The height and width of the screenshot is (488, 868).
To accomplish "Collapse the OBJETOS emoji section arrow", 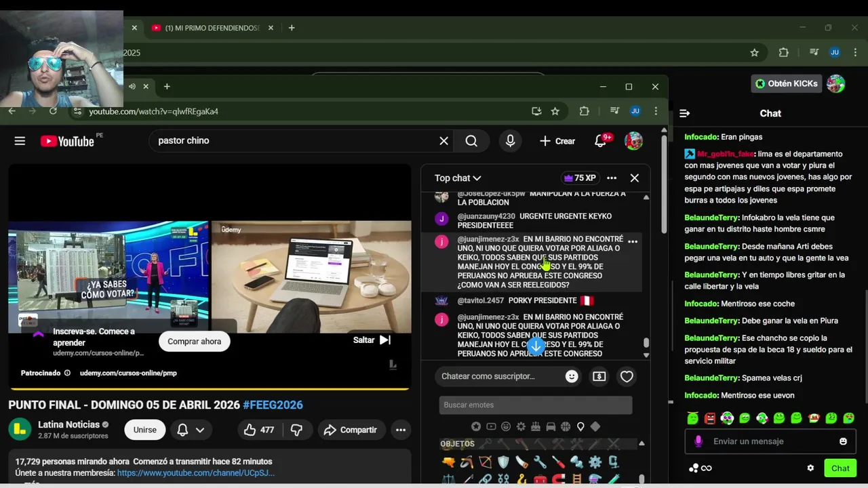I will 642,443.
